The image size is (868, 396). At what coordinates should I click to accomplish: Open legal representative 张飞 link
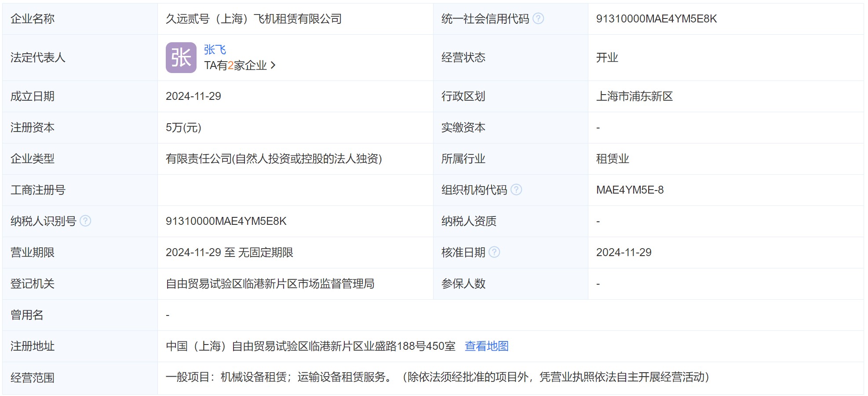tap(215, 50)
